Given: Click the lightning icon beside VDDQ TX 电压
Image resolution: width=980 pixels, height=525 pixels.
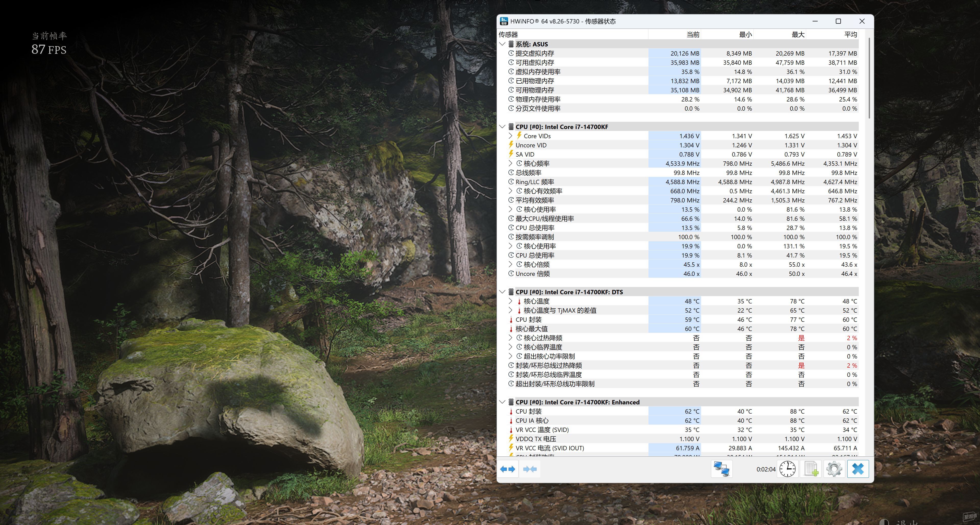Looking at the screenshot, I should point(511,439).
